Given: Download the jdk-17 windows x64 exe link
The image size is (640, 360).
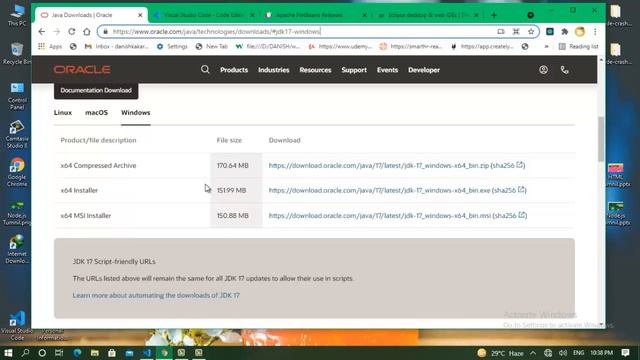Looking at the screenshot, I should click(379, 190).
